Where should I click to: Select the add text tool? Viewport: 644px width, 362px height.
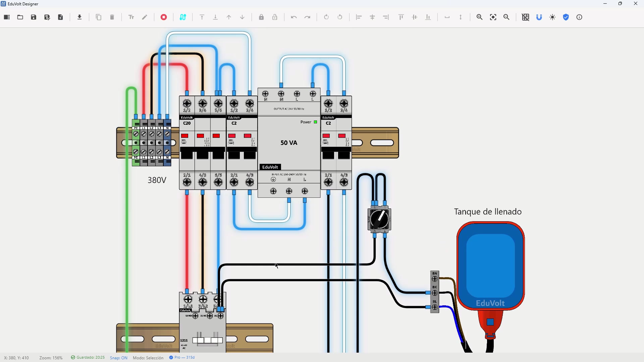131,17
